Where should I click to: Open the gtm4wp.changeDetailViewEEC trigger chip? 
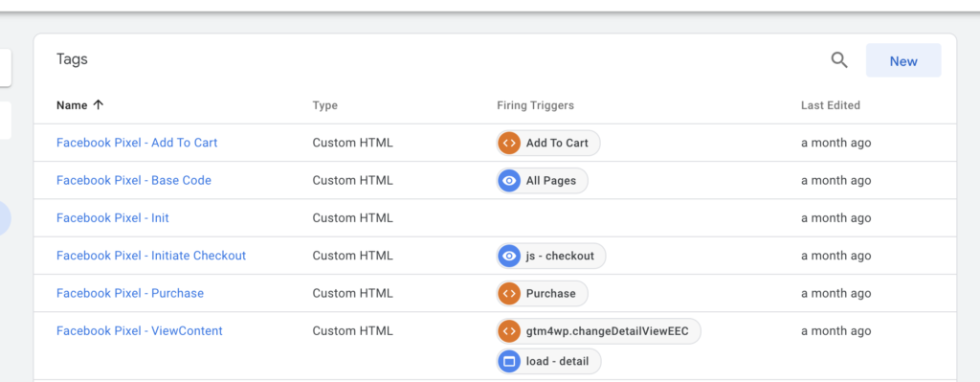coord(598,330)
